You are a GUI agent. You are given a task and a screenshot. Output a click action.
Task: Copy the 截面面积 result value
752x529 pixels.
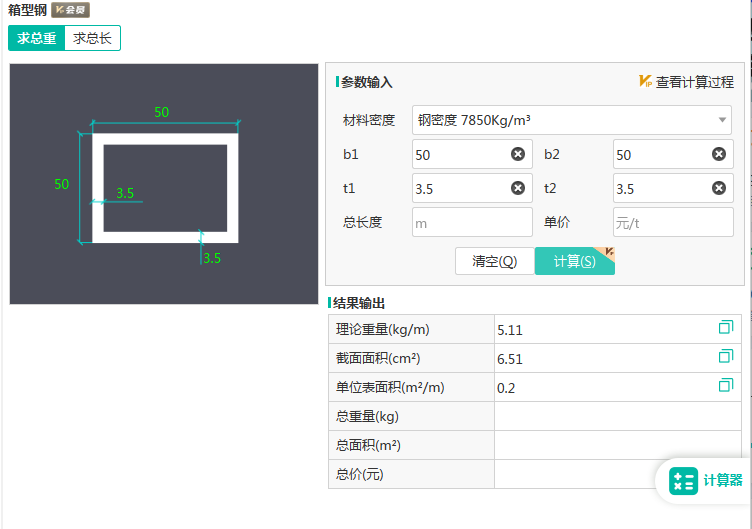[726, 356]
